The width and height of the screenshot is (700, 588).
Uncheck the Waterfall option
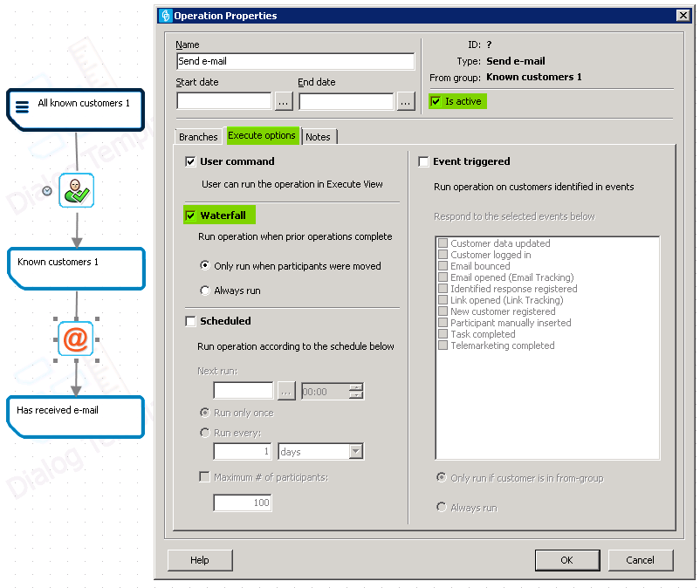point(190,215)
